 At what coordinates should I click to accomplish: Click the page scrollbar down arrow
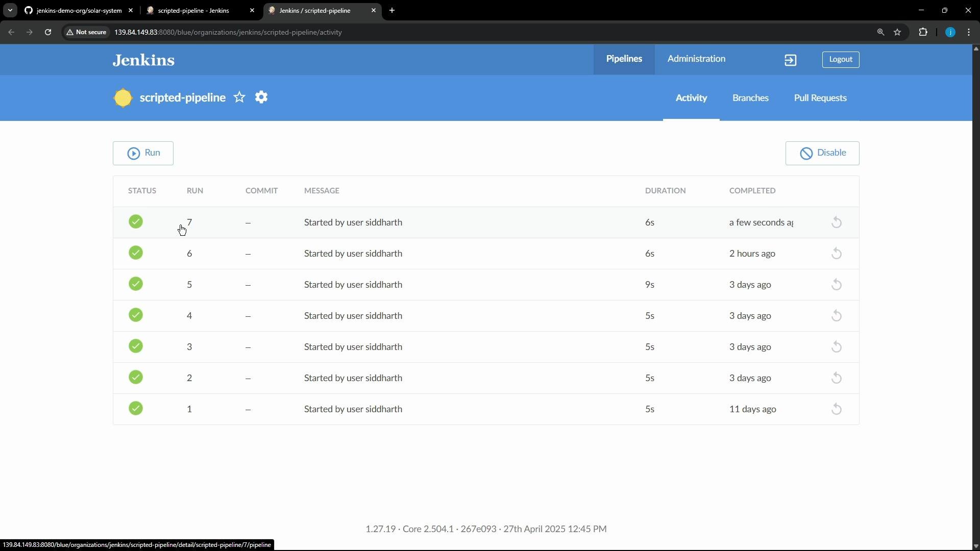pyautogui.click(x=976, y=546)
